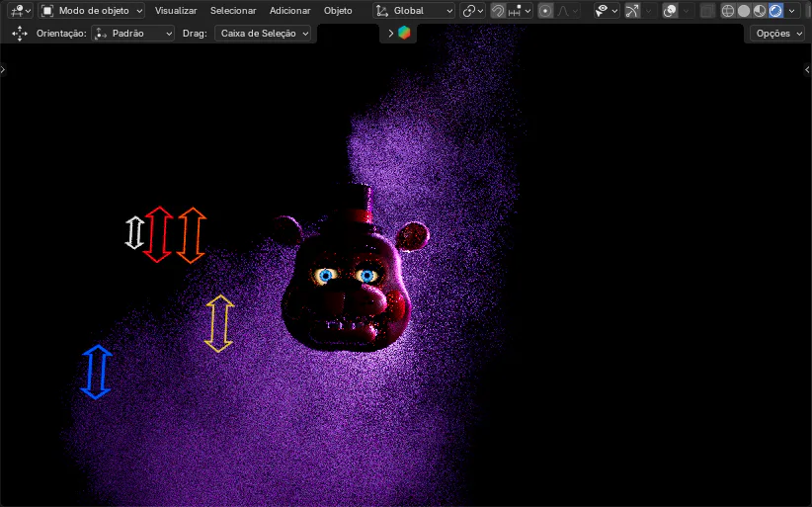Expand the toolbar with the left edge arrow
Screen dimensions: 812x507
[x=3, y=69]
